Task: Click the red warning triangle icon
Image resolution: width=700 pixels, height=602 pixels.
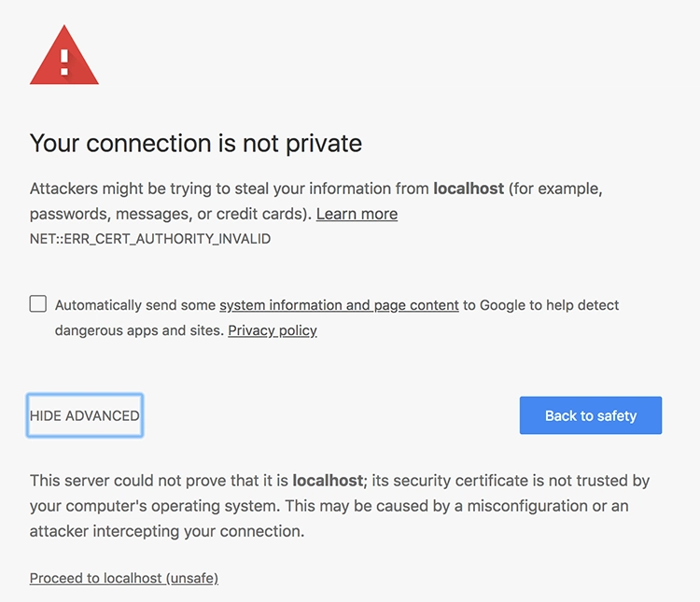Action: tap(64, 56)
